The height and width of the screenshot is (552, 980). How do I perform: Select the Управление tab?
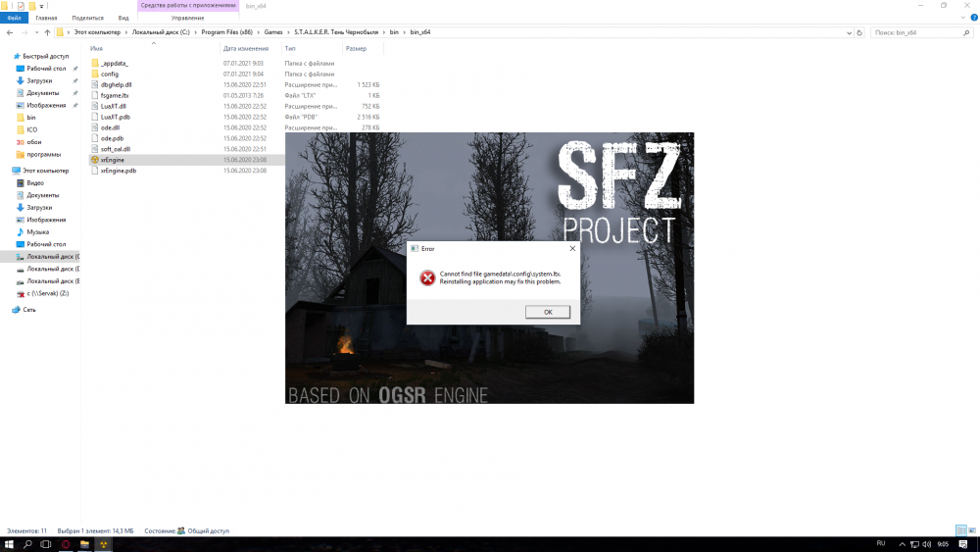click(x=187, y=18)
